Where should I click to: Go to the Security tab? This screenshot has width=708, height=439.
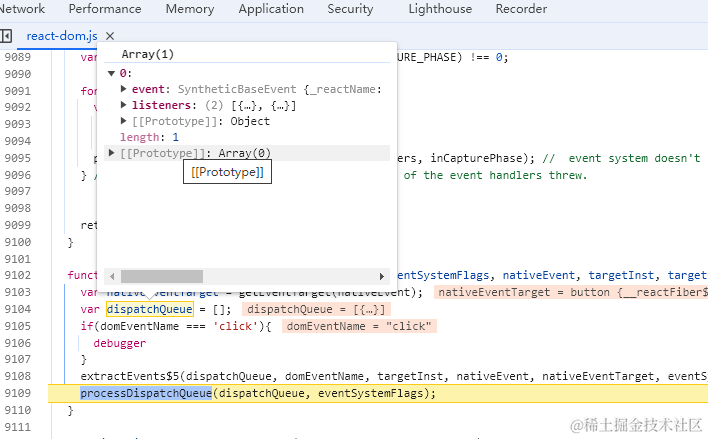coord(350,9)
